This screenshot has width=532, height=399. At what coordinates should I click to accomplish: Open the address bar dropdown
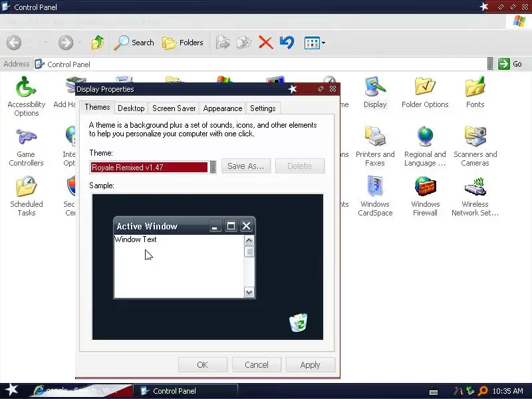click(490, 64)
